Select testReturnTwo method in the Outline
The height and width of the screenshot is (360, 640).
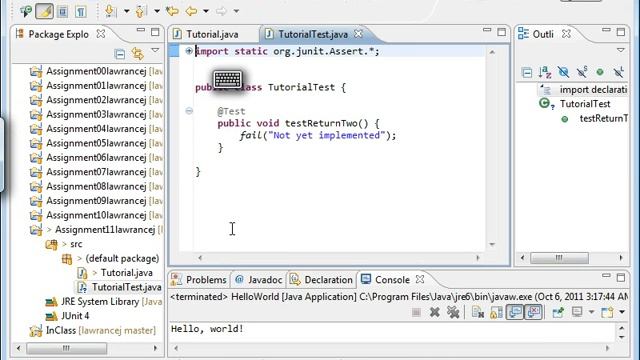(603, 119)
